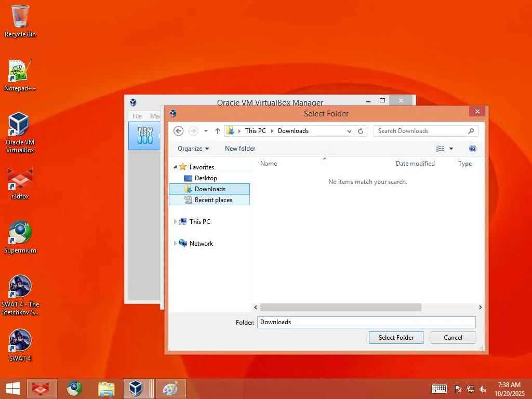Open the root breadcrumb arrow before This PC
Viewport: 532px width, 399px height.
239,131
